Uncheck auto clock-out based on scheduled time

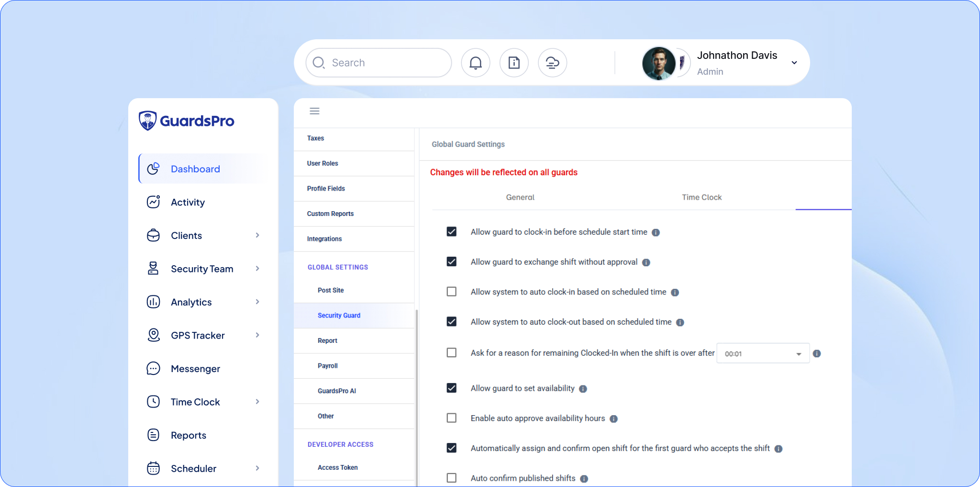click(x=451, y=321)
